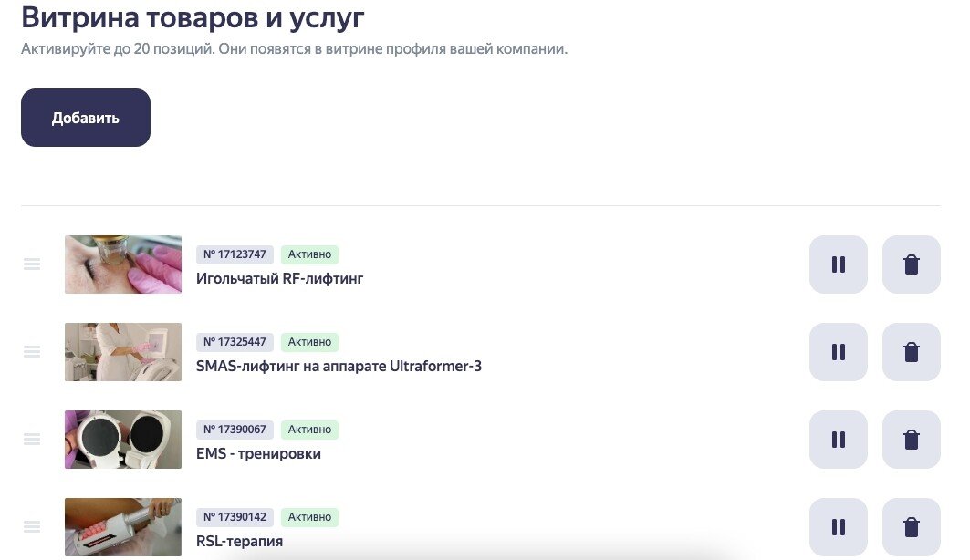970x560 pixels.
Task: Delete the Игольчатый RF-лифтинг item
Action: (911, 264)
